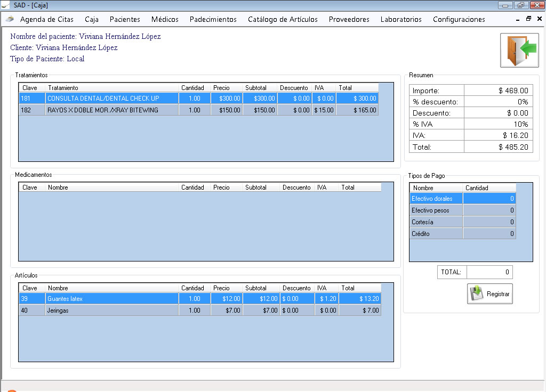The image size is (546, 392).
Task: Select the Jeringas article row
Action: click(x=200, y=311)
